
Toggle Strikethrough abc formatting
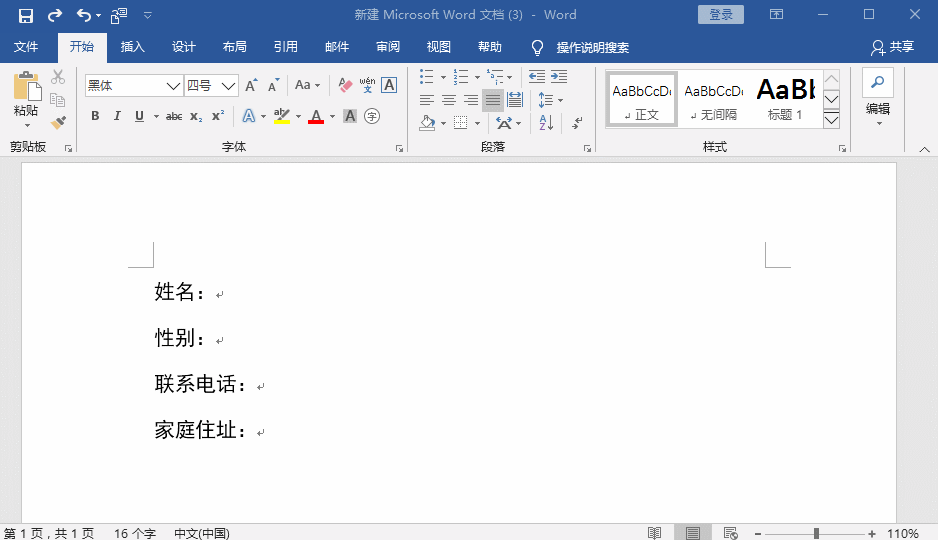pyautogui.click(x=174, y=117)
